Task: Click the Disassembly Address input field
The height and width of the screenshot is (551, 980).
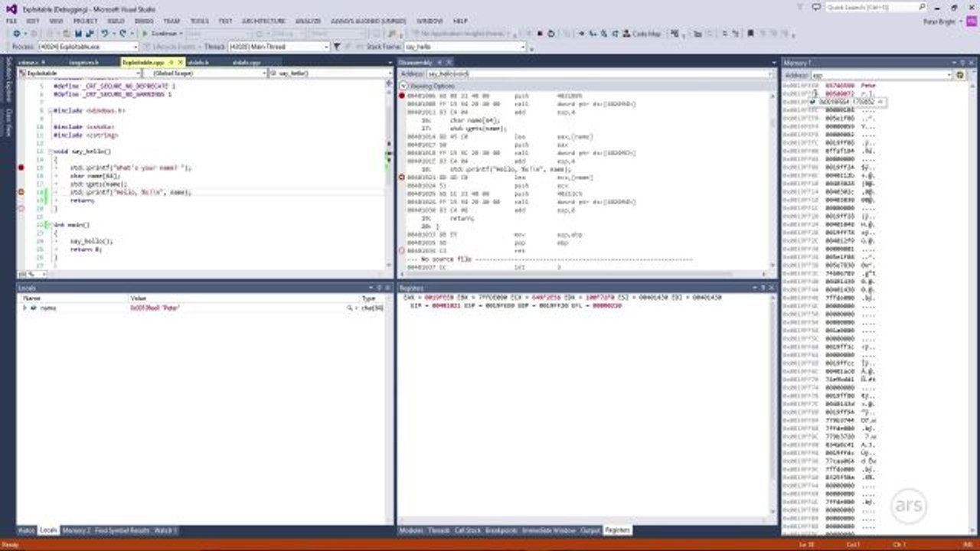Action: (599, 74)
